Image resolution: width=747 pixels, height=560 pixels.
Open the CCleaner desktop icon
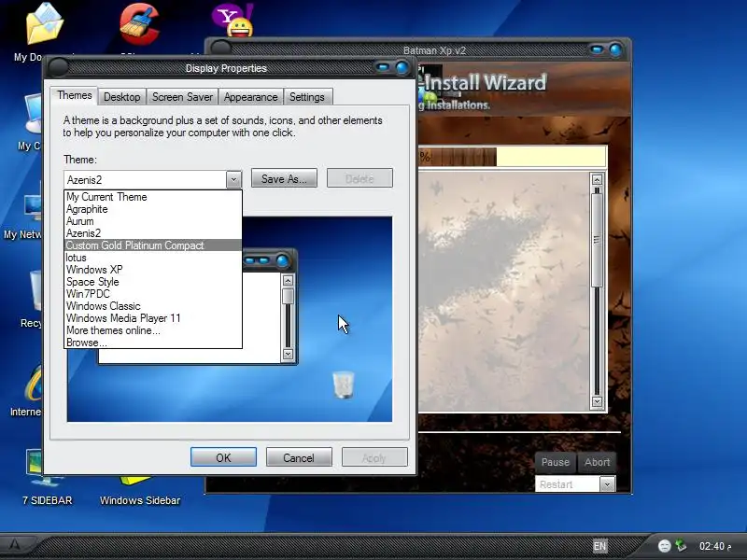tap(139, 24)
